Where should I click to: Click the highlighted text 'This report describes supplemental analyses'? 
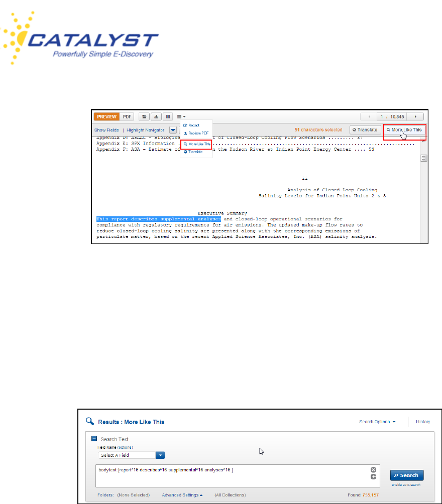tap(159, 219)
